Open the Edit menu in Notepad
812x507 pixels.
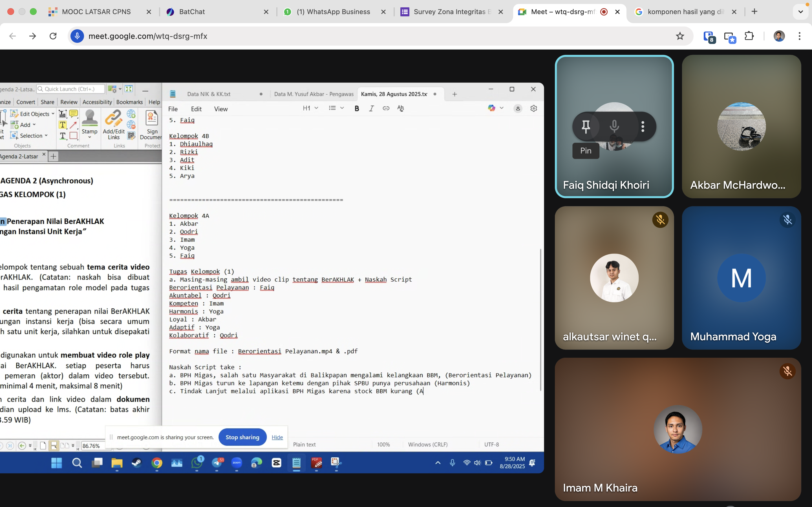click(196, 109)
